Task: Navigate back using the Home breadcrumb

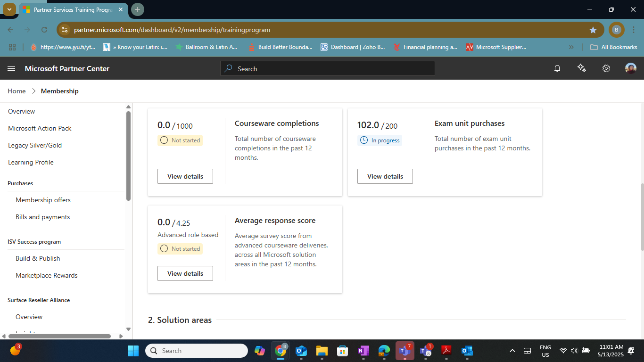Action: pyautogui.click(x=17, y=90)
